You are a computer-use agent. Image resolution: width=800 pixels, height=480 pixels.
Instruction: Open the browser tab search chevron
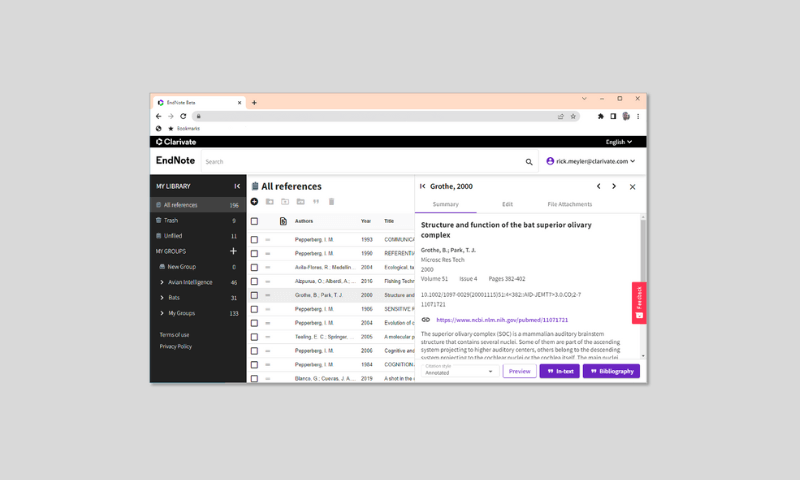point(584,98)
